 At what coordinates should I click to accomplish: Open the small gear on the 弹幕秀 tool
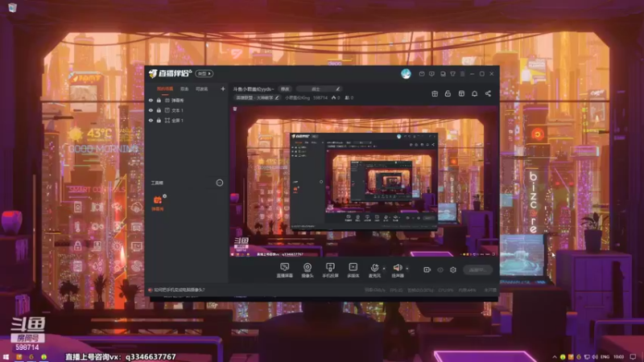[x=165, y=196]
